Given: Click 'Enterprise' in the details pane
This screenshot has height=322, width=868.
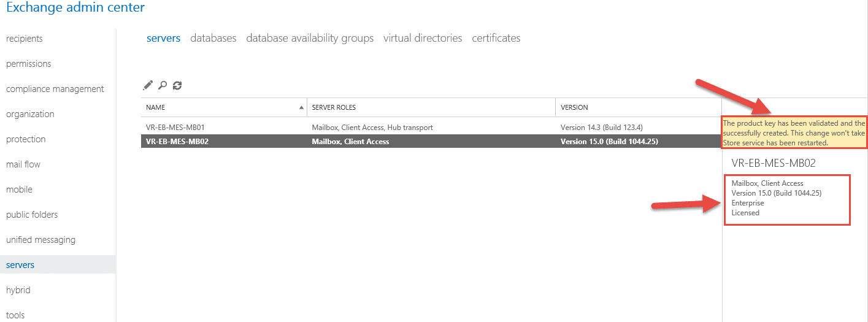Looking at the screenshot, I should pyautogui.click(x=748, y=203).
